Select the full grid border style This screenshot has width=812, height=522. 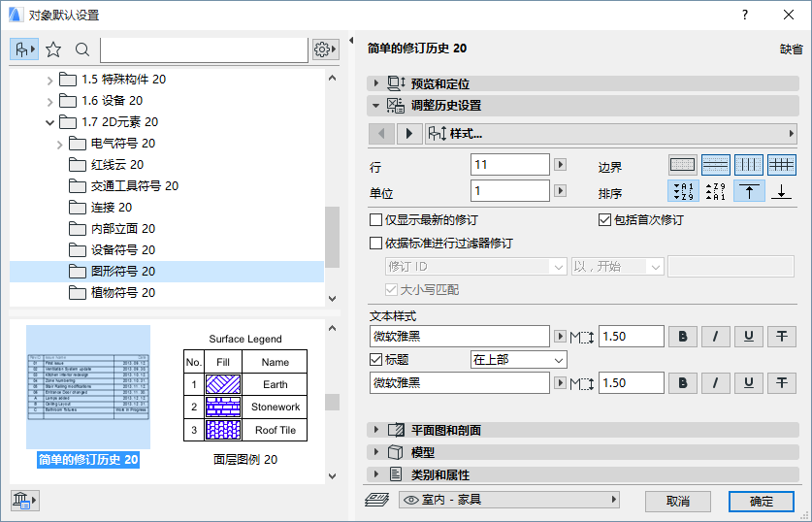click(781, 165)
